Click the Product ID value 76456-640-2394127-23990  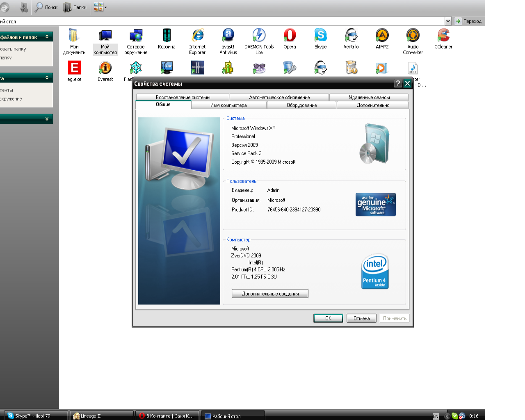[294, 210]
